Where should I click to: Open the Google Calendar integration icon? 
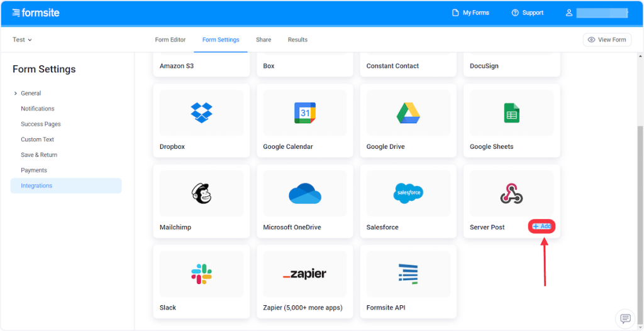click(305, 112)
